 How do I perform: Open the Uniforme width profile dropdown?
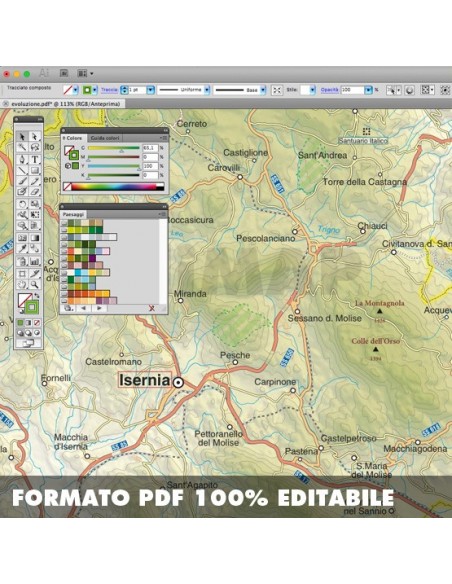point(207,90)
